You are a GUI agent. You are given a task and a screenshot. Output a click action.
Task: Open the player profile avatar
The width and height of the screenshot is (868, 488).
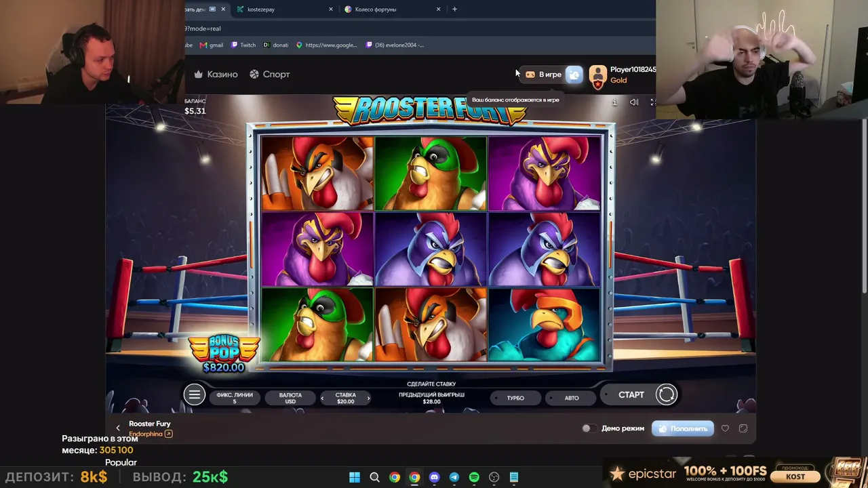pyautogui.click(x=597, y=76)
